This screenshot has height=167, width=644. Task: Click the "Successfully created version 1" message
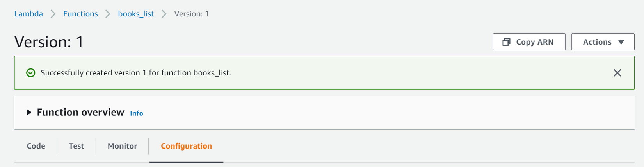136,73
